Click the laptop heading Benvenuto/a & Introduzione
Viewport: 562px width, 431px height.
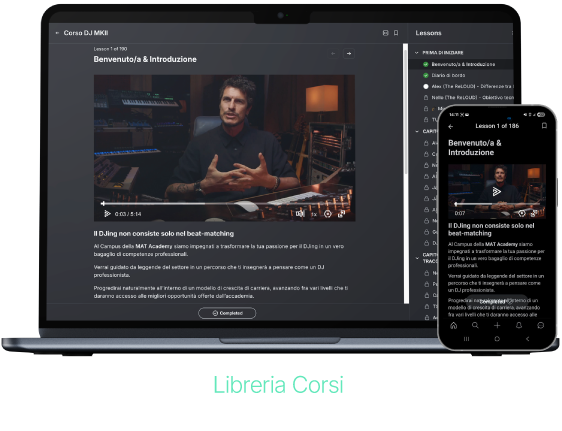pyautogui.click(x=145, y=59)
